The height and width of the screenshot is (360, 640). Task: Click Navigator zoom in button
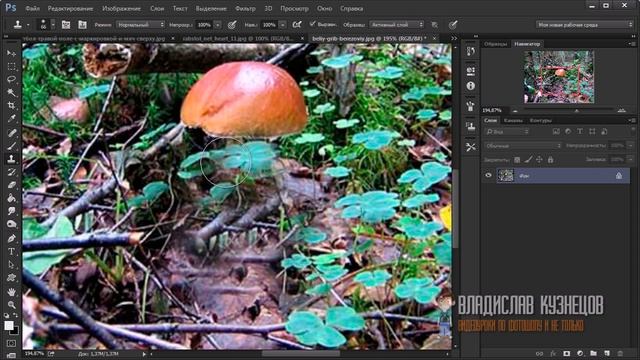(x=622, y=110)
